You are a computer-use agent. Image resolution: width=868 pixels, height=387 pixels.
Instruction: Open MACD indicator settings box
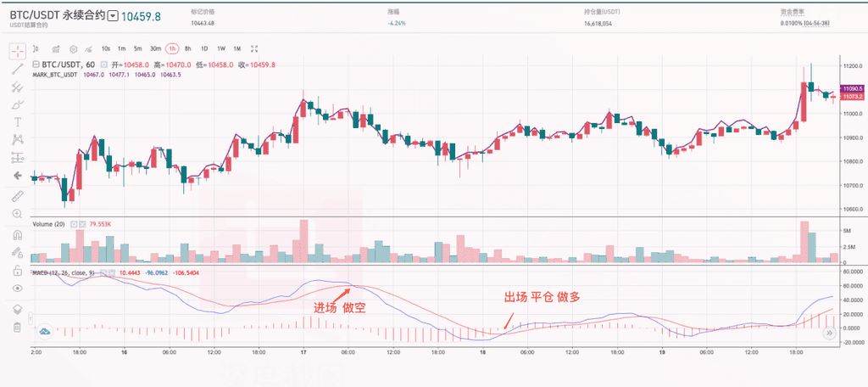103,272
